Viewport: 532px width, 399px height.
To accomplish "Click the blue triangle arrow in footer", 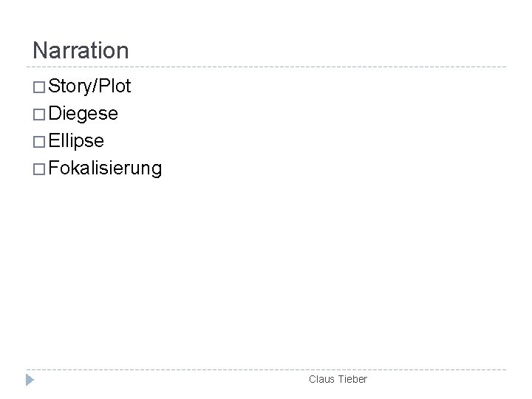I will click(x=30, y=380).
